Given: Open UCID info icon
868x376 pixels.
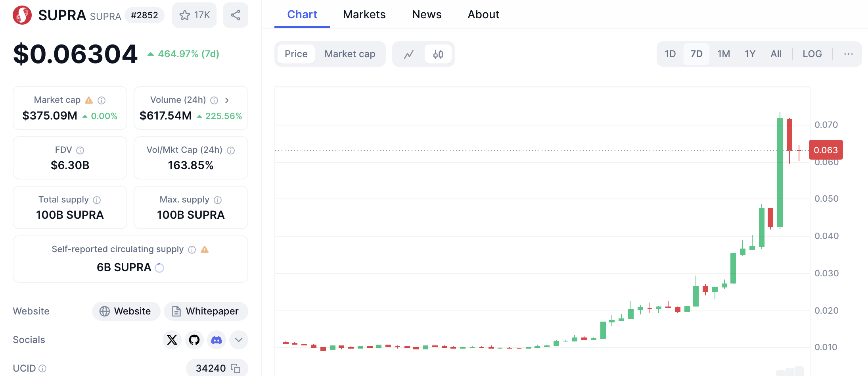Looking at the screenshot, I should pyautogui.click(x=42, y=368).
